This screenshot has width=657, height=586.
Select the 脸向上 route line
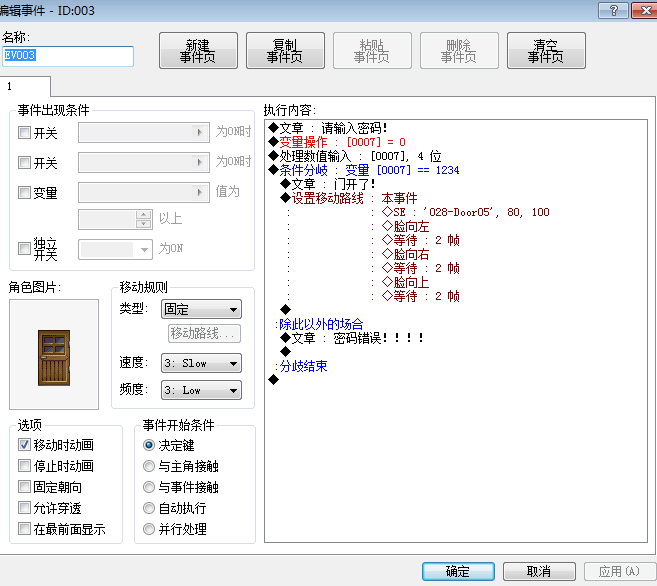tap(406, 282)
